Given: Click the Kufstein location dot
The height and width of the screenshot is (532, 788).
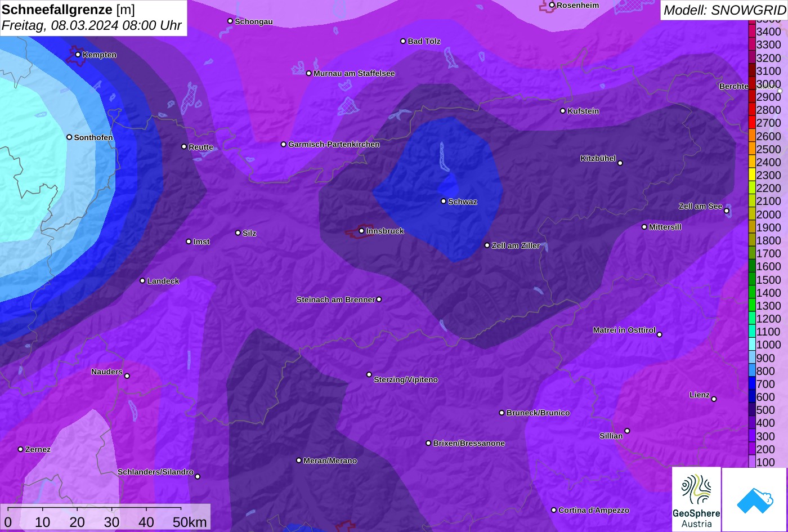Looking at the screenshot, I should click(x=563, y=111).
